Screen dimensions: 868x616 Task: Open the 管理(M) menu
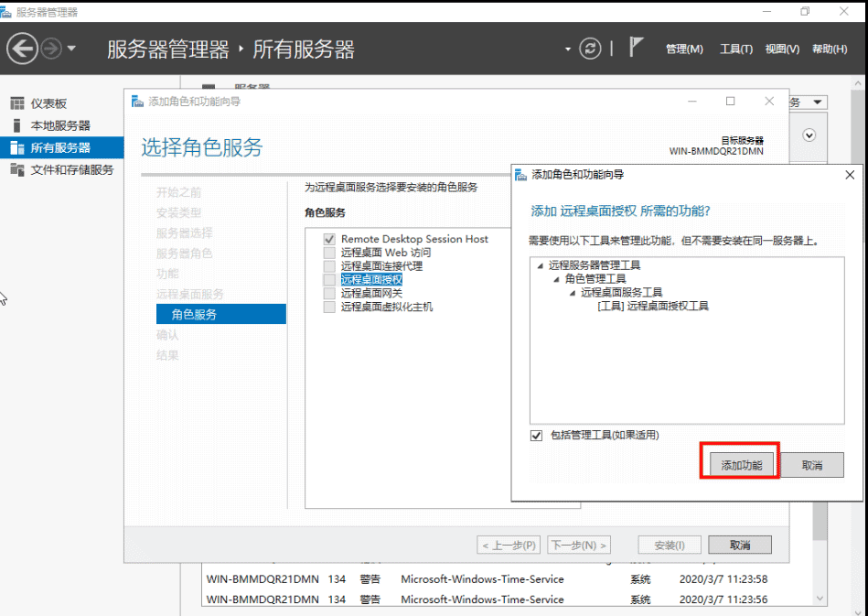(684, 49)
